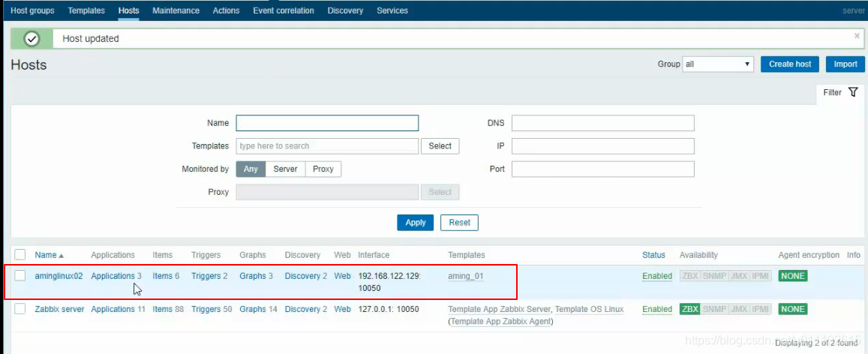Viewport: 868px width, 354px height.
Task: Click Reset filter button
Action: point(459,222)
